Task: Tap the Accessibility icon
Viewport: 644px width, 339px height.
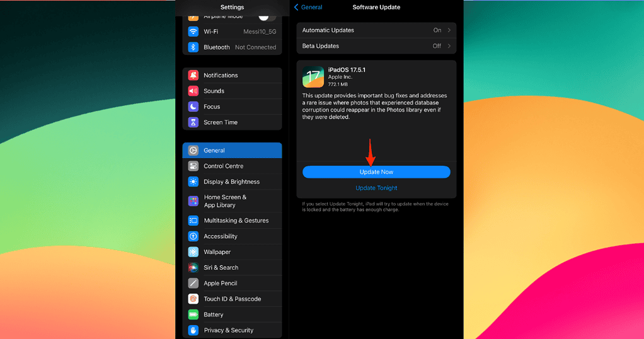Action: click(x=193, y=237)
